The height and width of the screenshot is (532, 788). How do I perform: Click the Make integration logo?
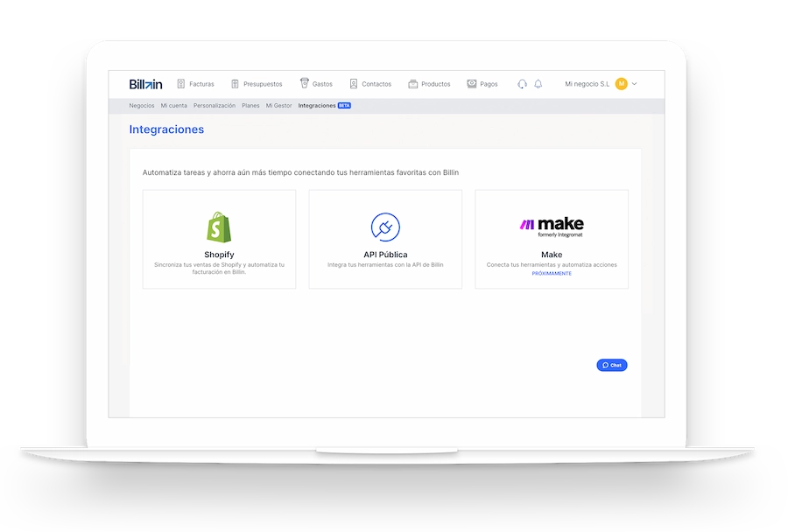[x=552, y=226]
